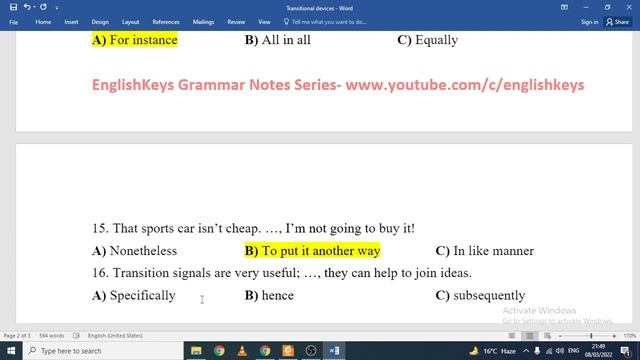Image resolution: width=640 pixels, height=360 pixels.
Task: Open the network tray icon
Action: pyautogui.click(x=549, y=351)
